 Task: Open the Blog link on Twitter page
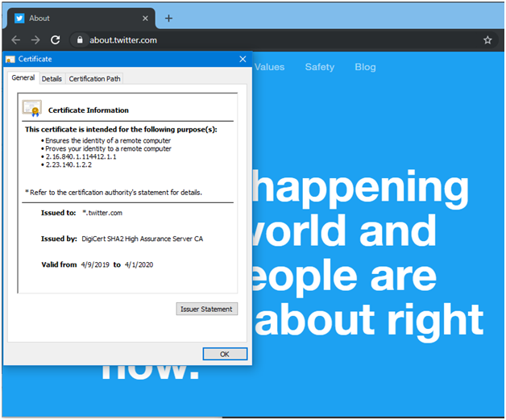tap(365, 67)
